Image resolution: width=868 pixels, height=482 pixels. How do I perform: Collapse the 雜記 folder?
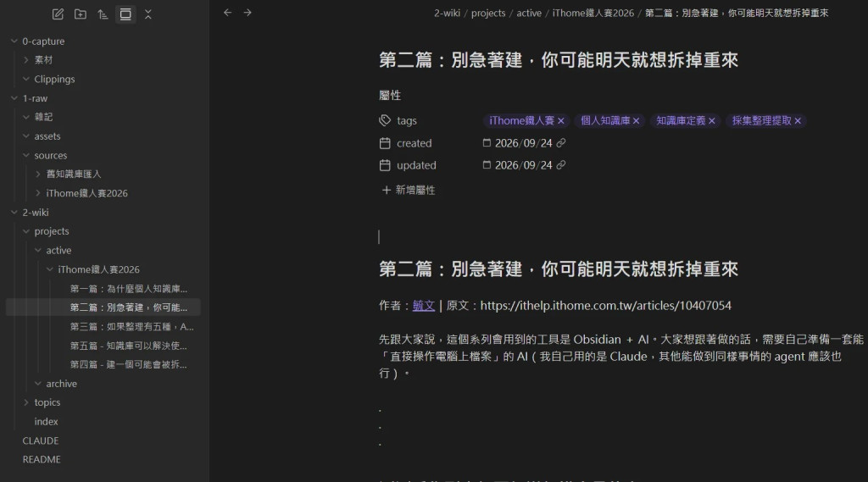pos(26,117)
